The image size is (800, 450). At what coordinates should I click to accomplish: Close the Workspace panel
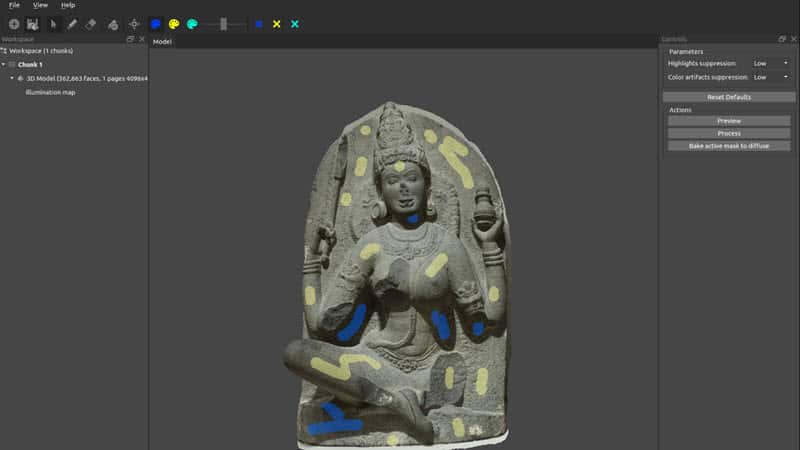tap(142, 39)
